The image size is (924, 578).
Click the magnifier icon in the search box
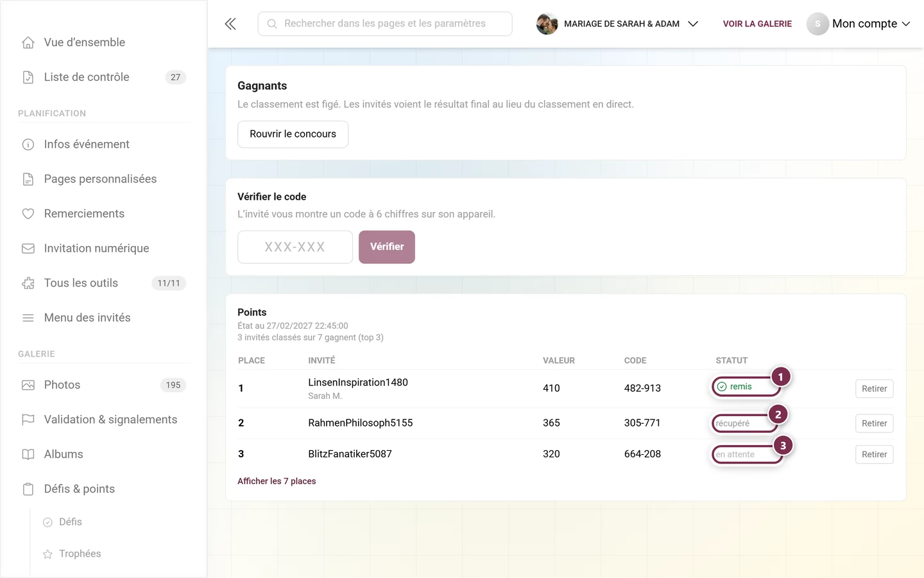(x=272, y=24)
